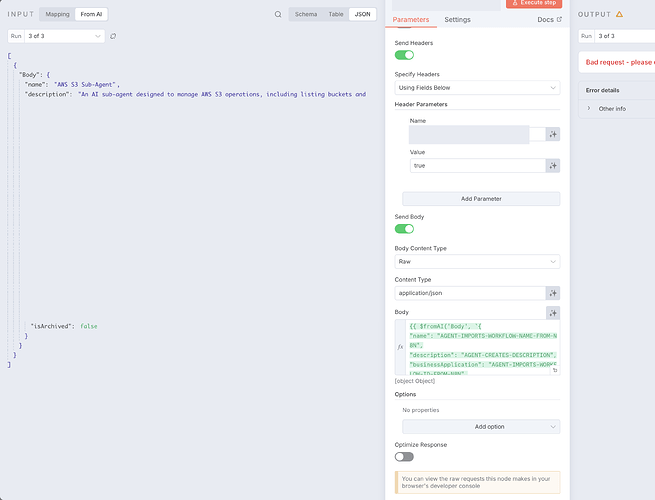Switch to the Table view
The height and width of the screenshot is (500, 655).
point(336,14)
